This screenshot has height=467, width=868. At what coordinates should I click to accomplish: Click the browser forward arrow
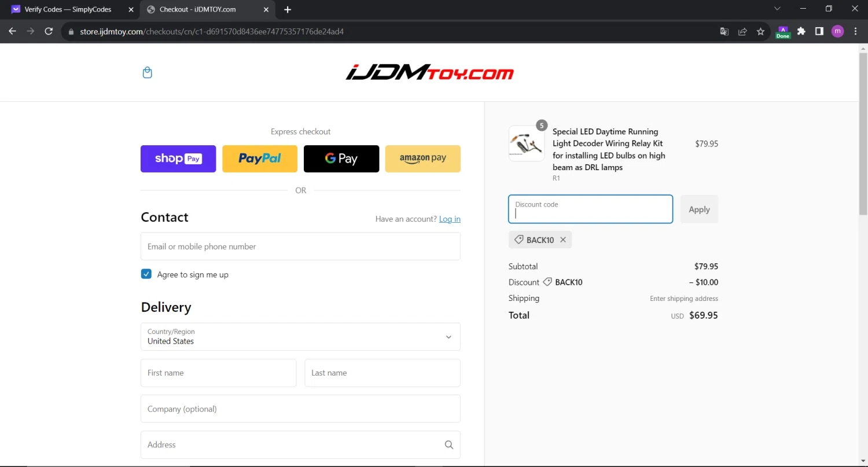tap(31, 31)
